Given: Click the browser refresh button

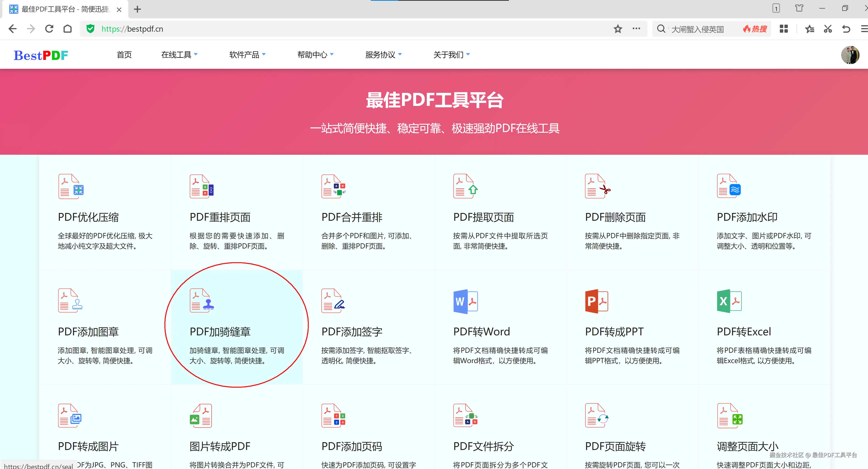Looking at the screenshot, I should pos(49,29).
